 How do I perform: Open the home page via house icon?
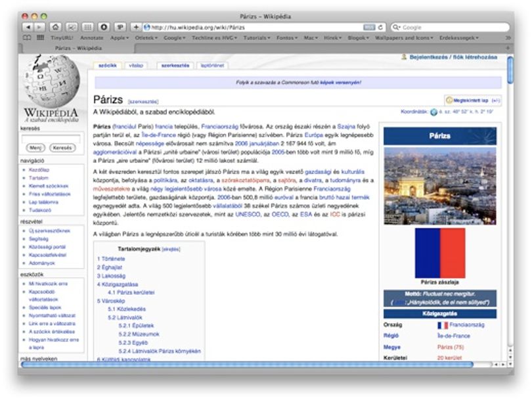[56, 27]
